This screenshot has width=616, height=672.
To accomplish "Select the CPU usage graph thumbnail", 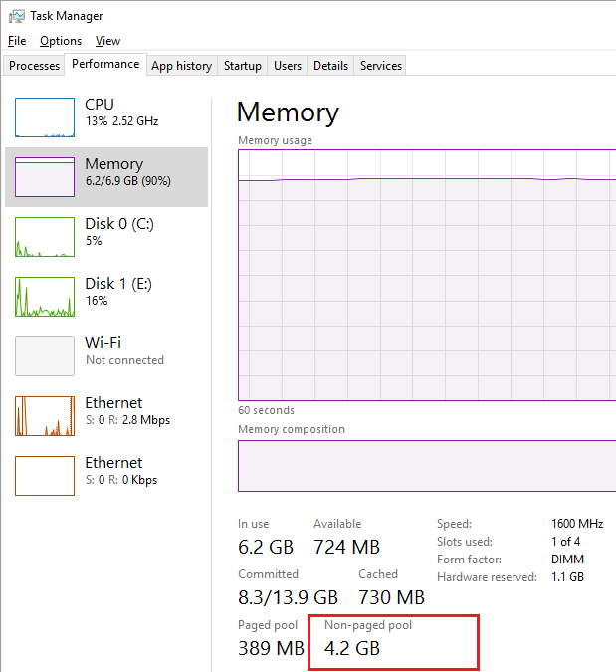I will (45, 117).
